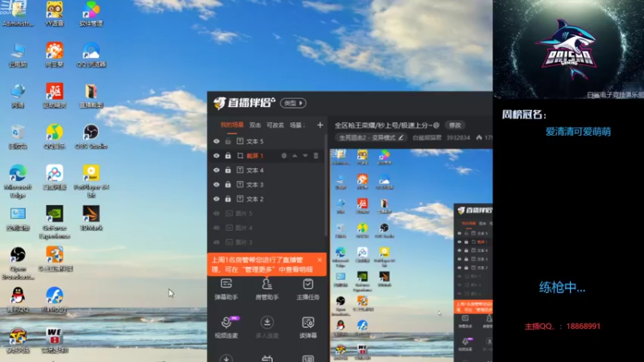The width and height of the screenshot is (644, 362).
Task: Open OBS Studio desktop shortcut
Action: coord(91,137)
